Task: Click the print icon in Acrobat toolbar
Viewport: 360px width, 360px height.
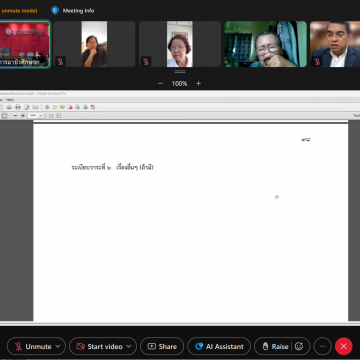Action: pos(18,107)
